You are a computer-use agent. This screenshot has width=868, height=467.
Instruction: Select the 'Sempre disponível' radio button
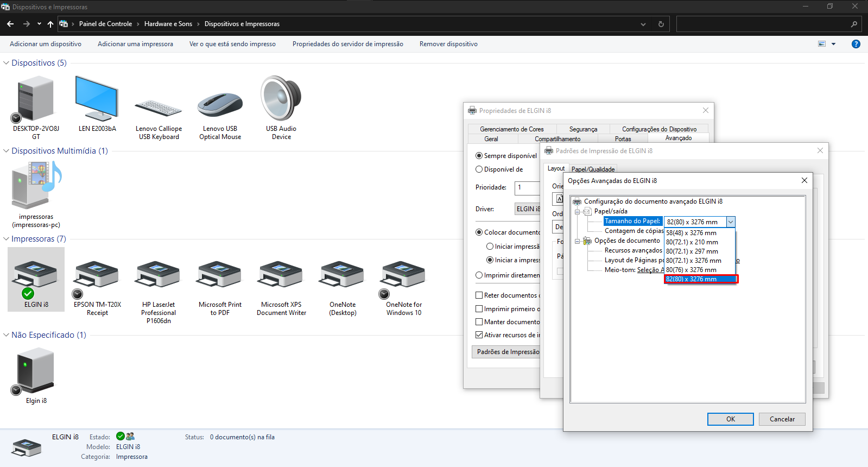pos(479,156)
